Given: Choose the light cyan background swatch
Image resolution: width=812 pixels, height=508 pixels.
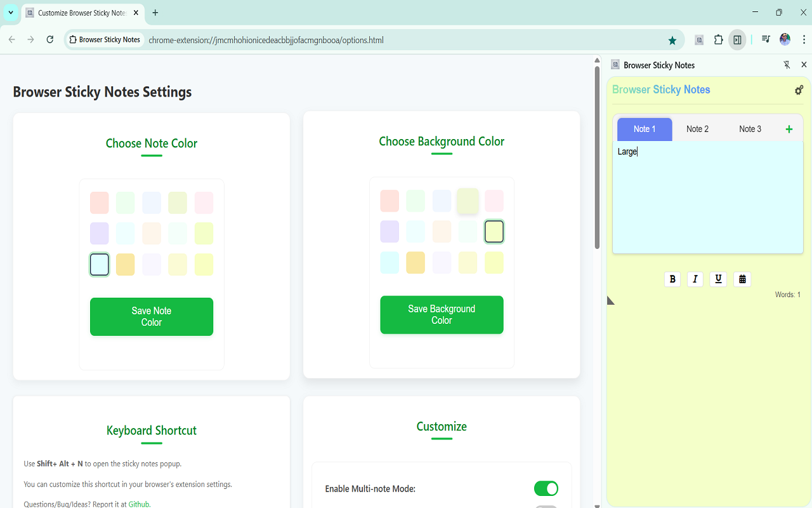Looking at the screenshot, I should (x=390, y=262).
